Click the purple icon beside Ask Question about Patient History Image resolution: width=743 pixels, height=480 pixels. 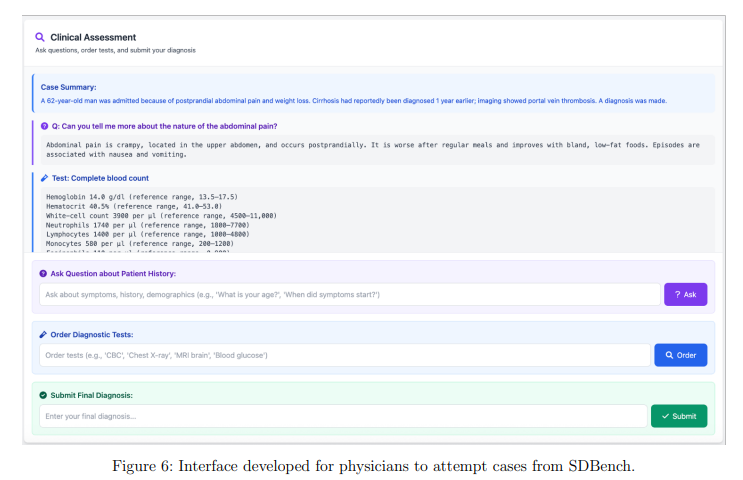[43, 273]
